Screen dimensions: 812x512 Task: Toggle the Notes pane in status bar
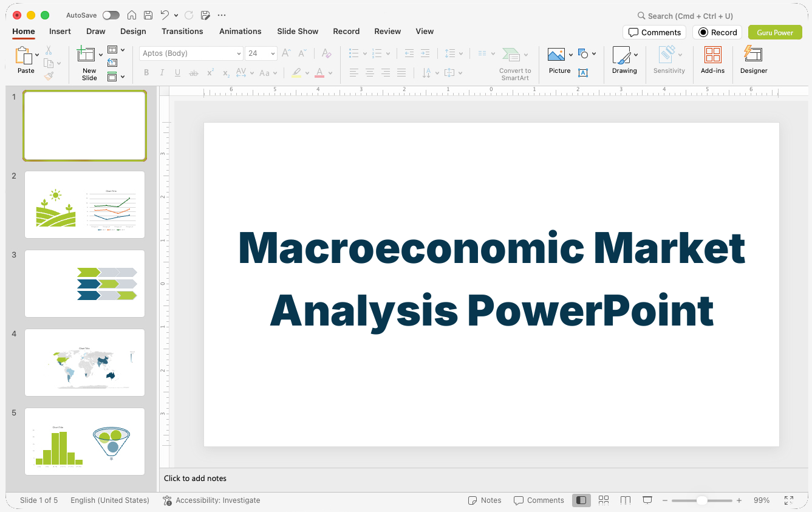coord(485,500)
